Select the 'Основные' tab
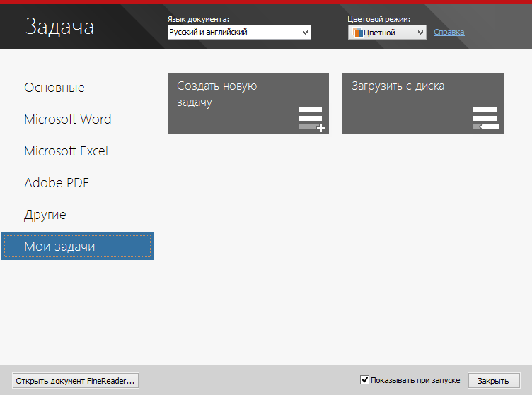 54,88
